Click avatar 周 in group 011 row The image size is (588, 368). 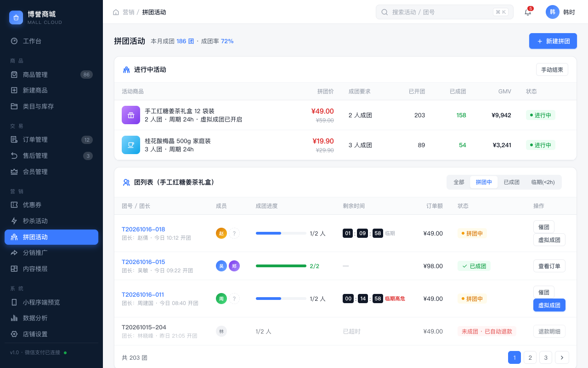221,299
